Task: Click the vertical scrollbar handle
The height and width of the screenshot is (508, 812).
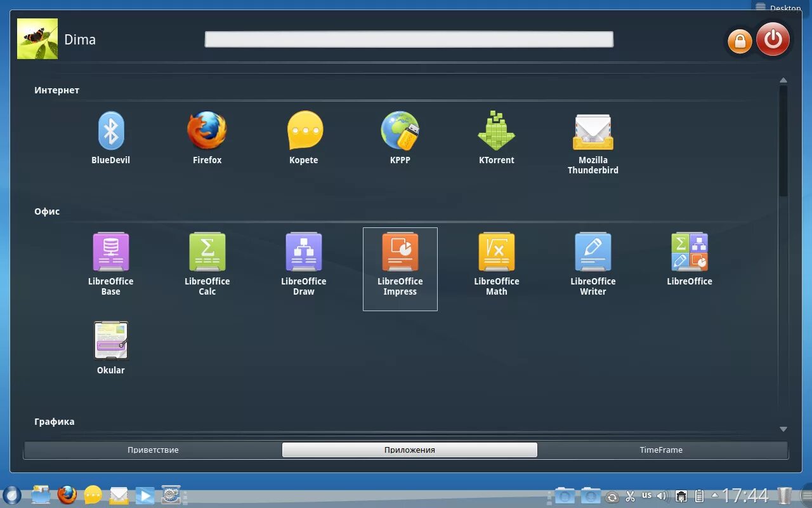Action: coord(783,141)
